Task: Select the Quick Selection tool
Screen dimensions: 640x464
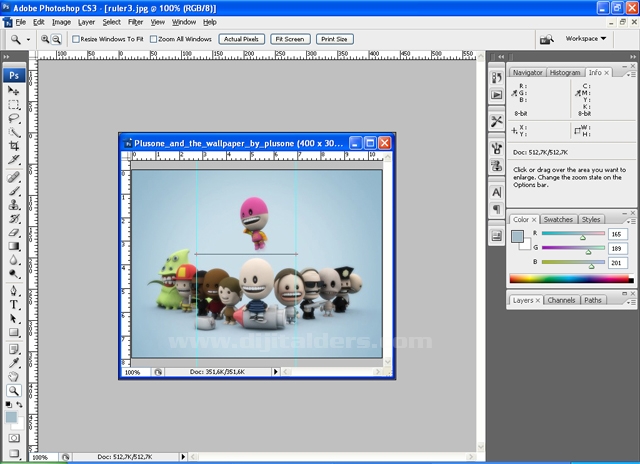Action: tap(14, 132)
